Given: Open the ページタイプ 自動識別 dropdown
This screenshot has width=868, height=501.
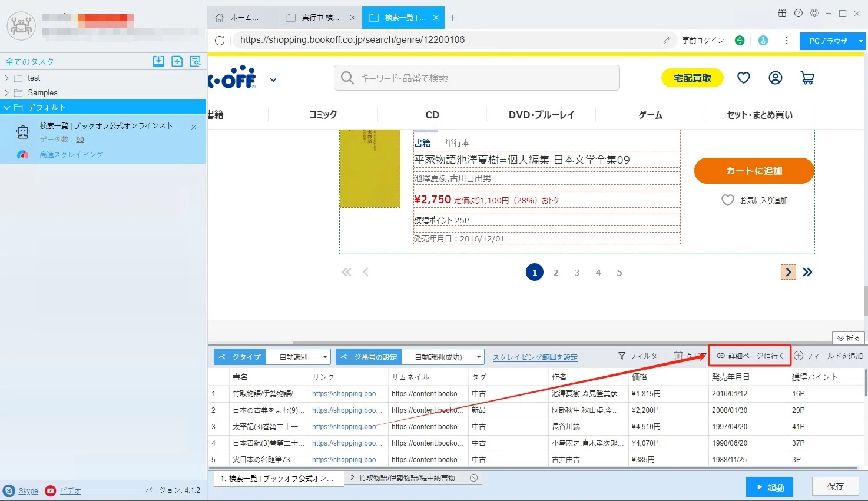Looking at the screenshot, I should coord(297,357).
